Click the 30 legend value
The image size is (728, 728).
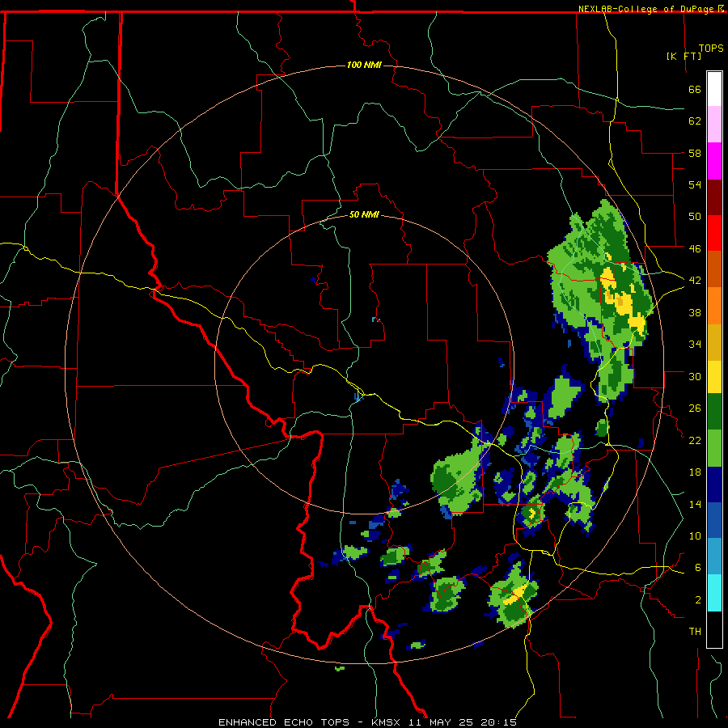695,376
